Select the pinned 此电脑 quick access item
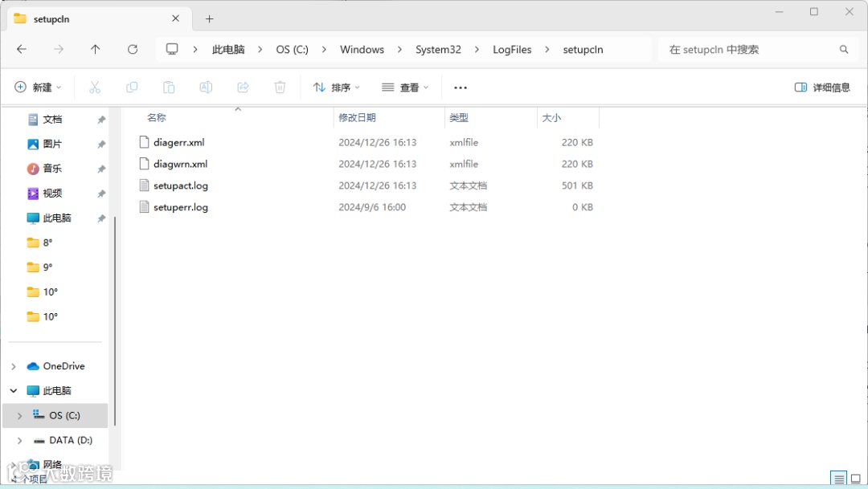This screenshot has height=489, width=868. [57, 218]
